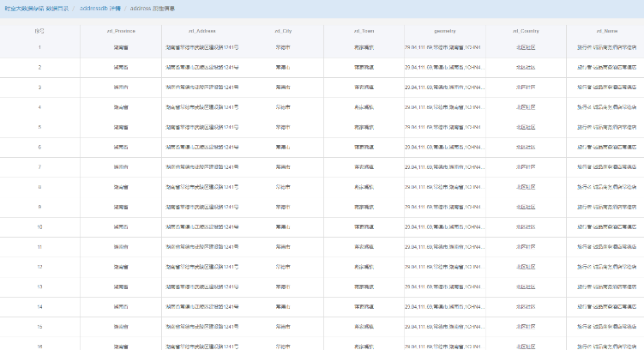The width and height of the screenshot is (644, 350).
Task: Click the zd_Country cell in row 6
Action: click(x=526, y=147)
